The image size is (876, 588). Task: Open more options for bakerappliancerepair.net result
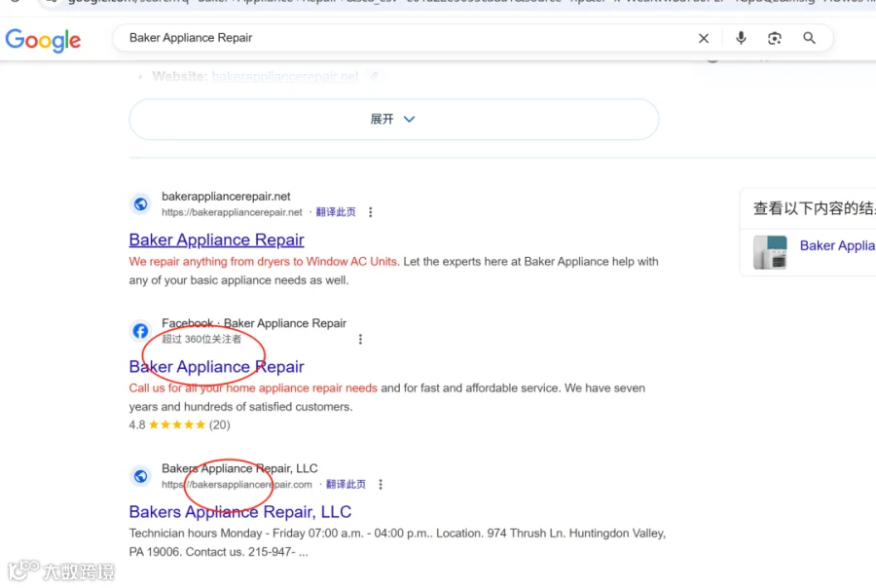(371, 212)
